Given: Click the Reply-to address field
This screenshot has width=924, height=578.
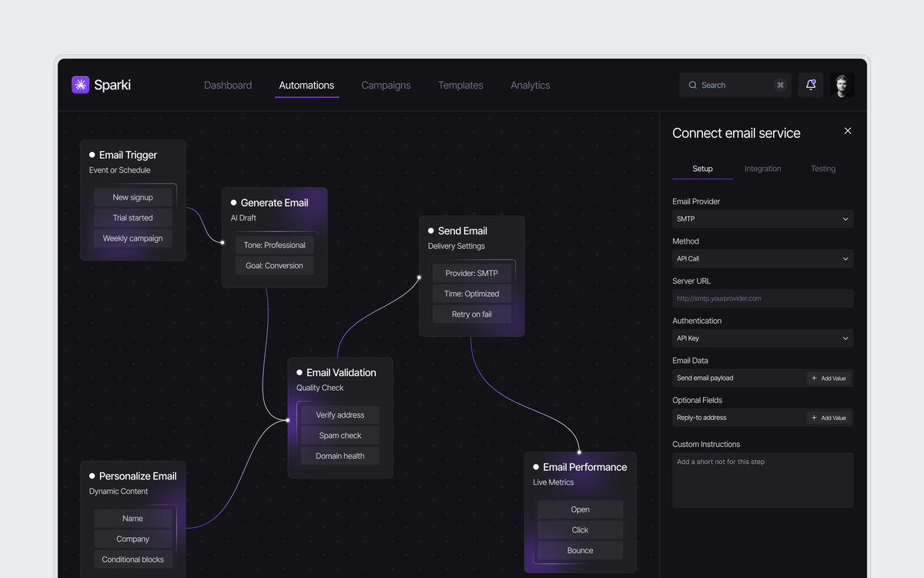Looking at the screenshot, I should pos(762,418).
